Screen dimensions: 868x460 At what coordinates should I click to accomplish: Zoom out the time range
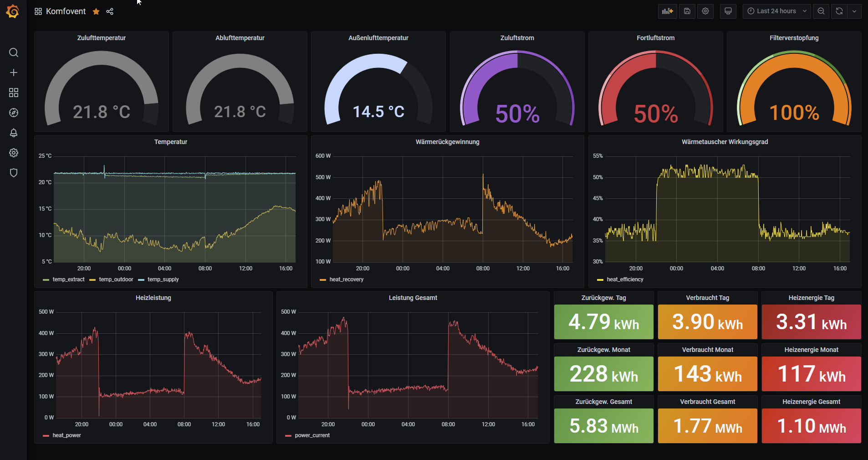click(821, 11)
